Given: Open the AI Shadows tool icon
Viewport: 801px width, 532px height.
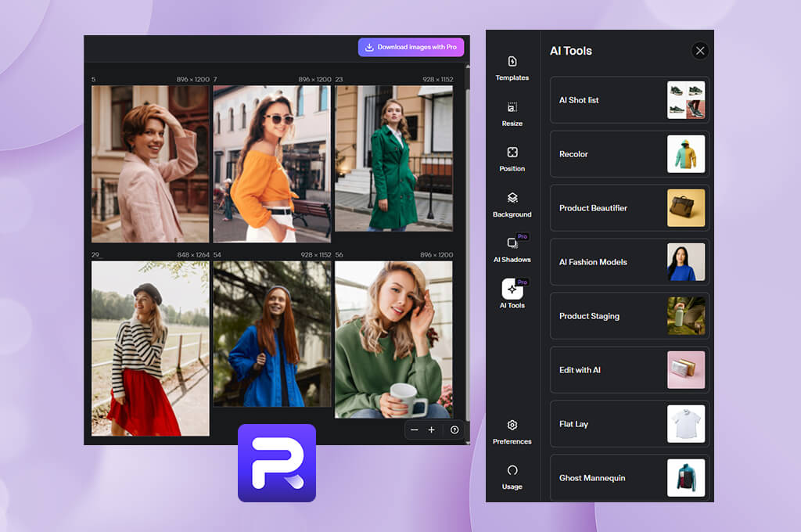Looking at the screenshot, I should [x=512, y=243].
